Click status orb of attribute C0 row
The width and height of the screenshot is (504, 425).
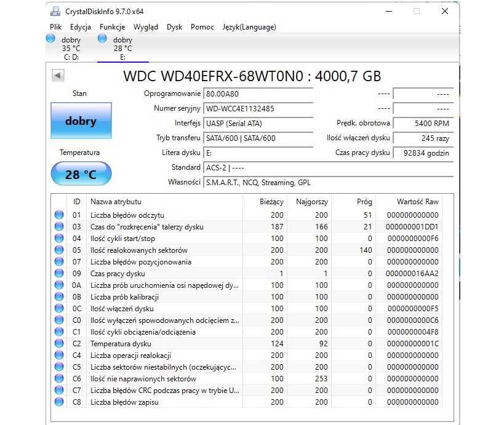coord(59,320)
